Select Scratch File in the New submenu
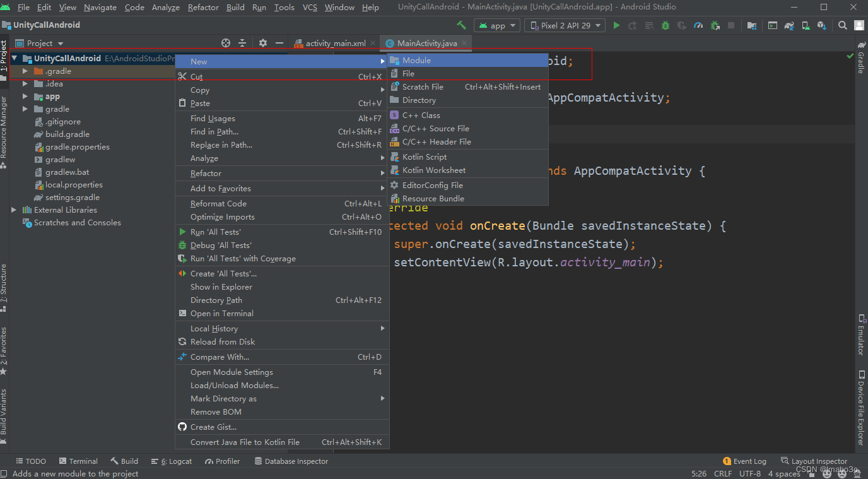The width and height of the screenshot is (868, 479). [x=467, y=86]
